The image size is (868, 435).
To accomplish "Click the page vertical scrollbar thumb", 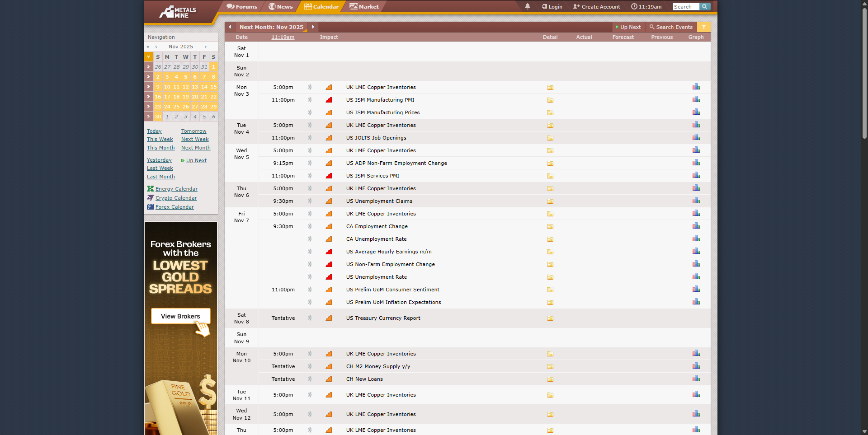I will [864, 72].
